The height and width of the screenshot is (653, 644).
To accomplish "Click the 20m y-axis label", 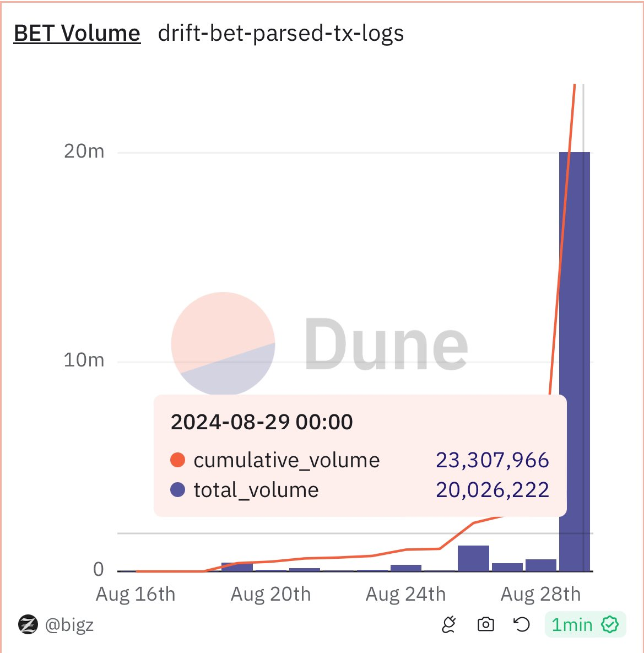I will (84, 151).
